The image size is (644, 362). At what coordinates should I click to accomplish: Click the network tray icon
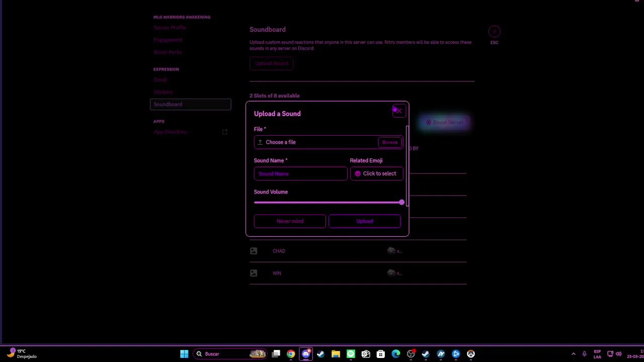click(x=610, y=354)
